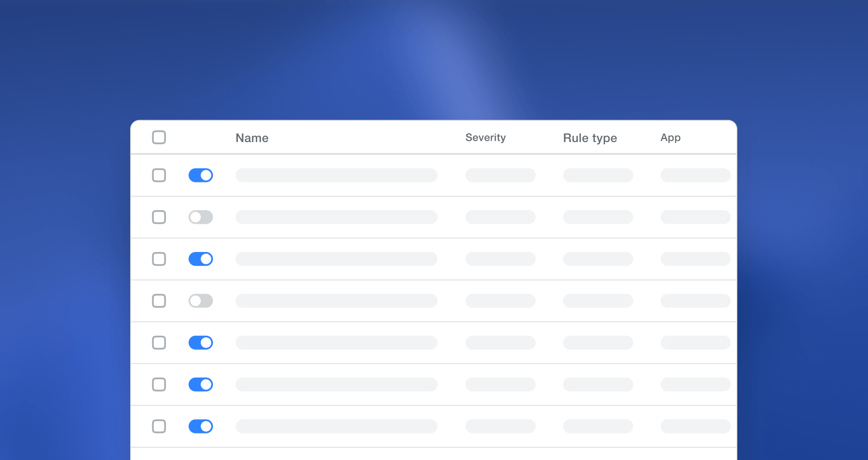Check the sixth row's checkbox
Image resolution: width=868 pixels, height=460 pixels.
click(159, 385)
